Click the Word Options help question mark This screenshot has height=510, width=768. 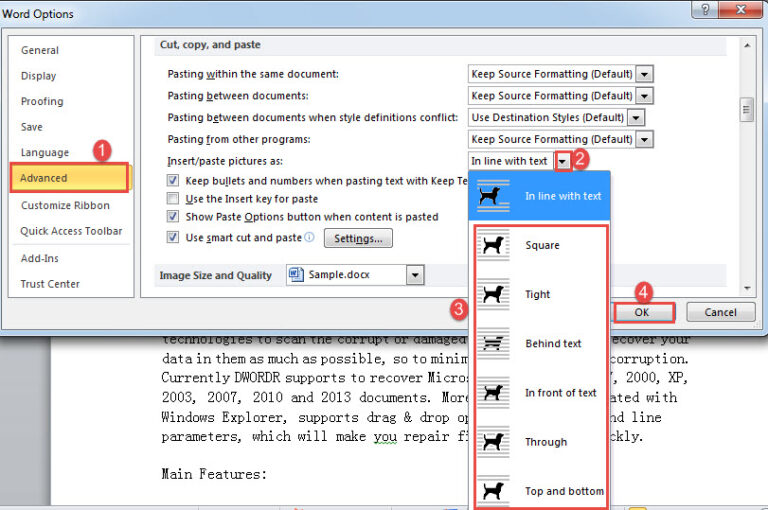click(x=705, y=9)
